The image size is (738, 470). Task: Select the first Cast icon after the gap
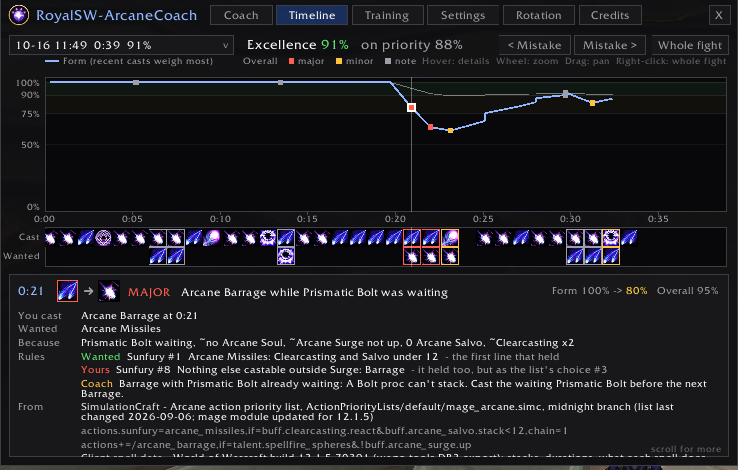tap(485, 238)
